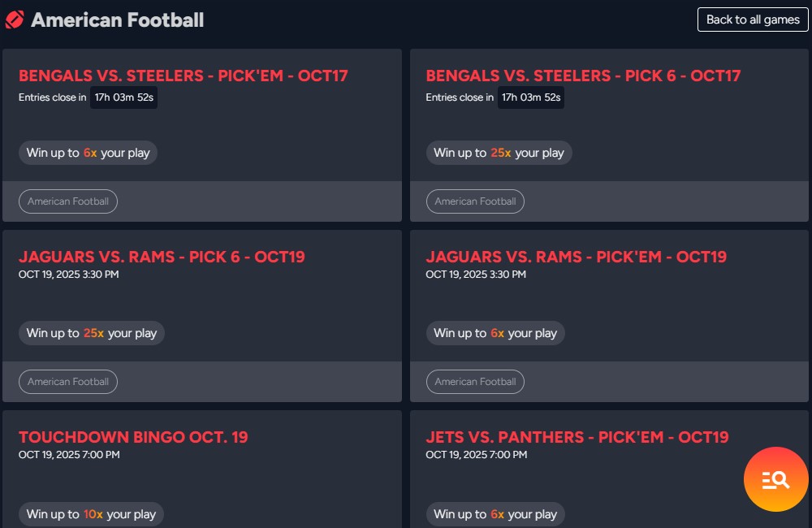The height and width of the screenshot is (528, 812).
Task: Click the American Football tag on Bengals Pick'em card
Action: pos(68,201)
